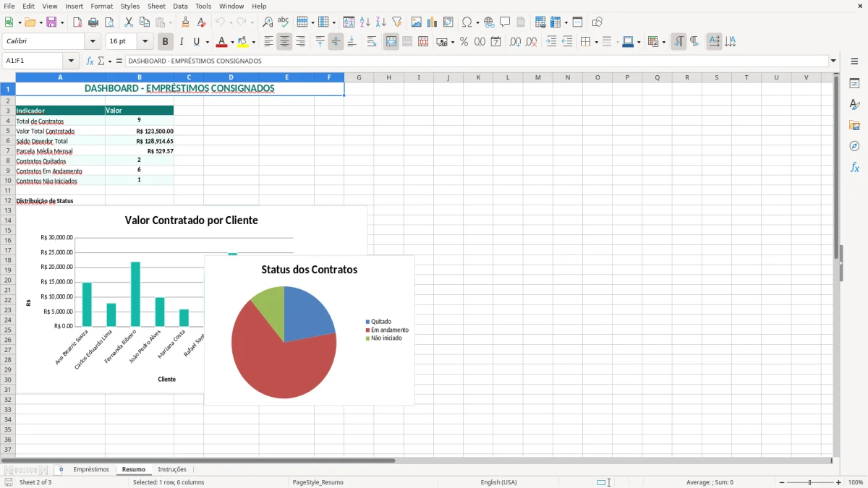Open sidebar Navigator compass icon
This screenshot has height=488, width=868.
854,146
